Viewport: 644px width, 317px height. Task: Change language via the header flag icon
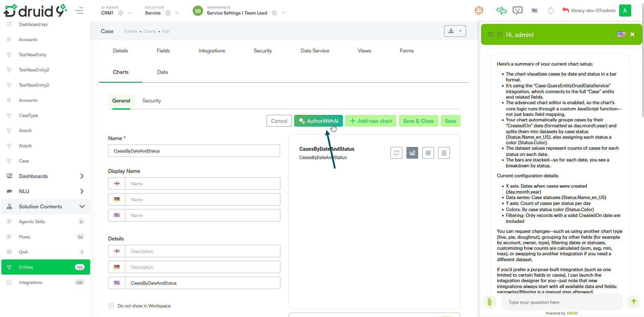pyautogui.click(x=535, y=10)
